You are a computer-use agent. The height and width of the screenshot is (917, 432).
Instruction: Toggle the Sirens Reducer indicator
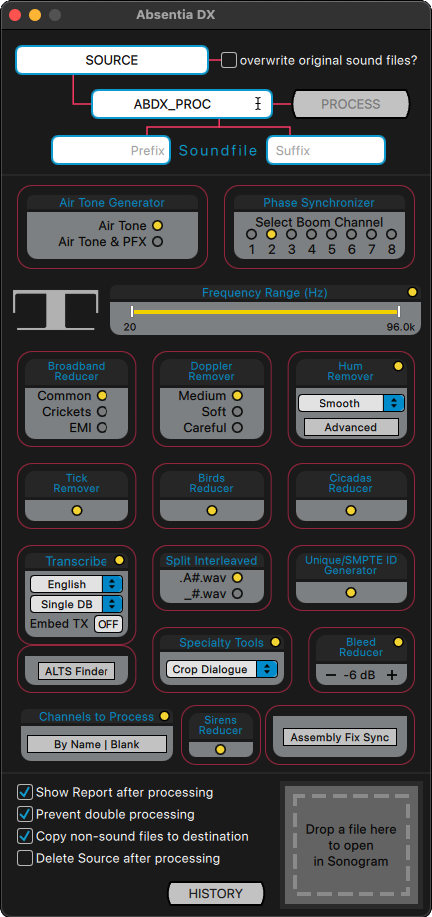[x=220, y=749]
